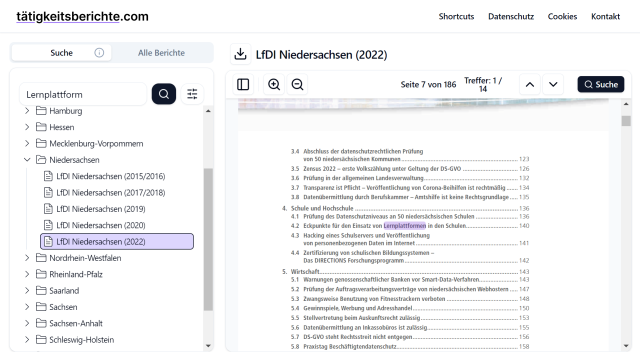The height and width of the screenshot is (360, 640).
Task: Open the Shortcuts page
Action: pos(456,16)
